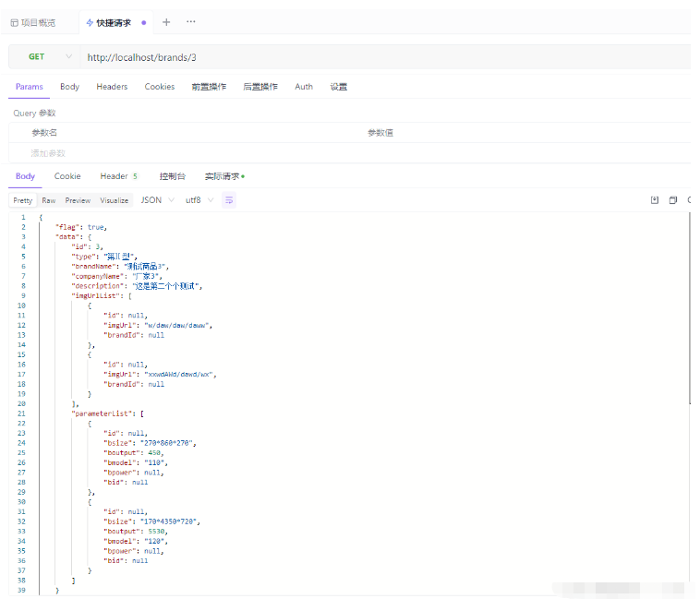
Task: Select the response Header tab
Action: point(119,176)
